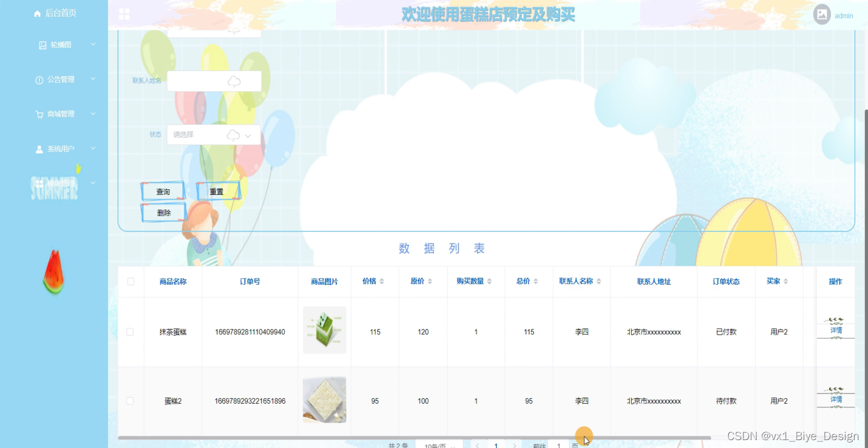Open the 商城管理 sidebar menu
Viewport: 868px width, 448px height.
tap(54, 114)
